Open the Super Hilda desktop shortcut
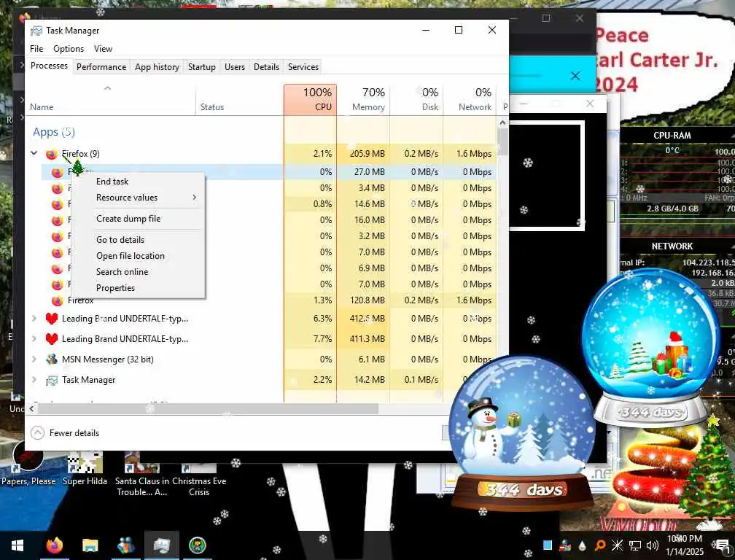The width and height of the screenshot is (735, 560). click(85, 469)
